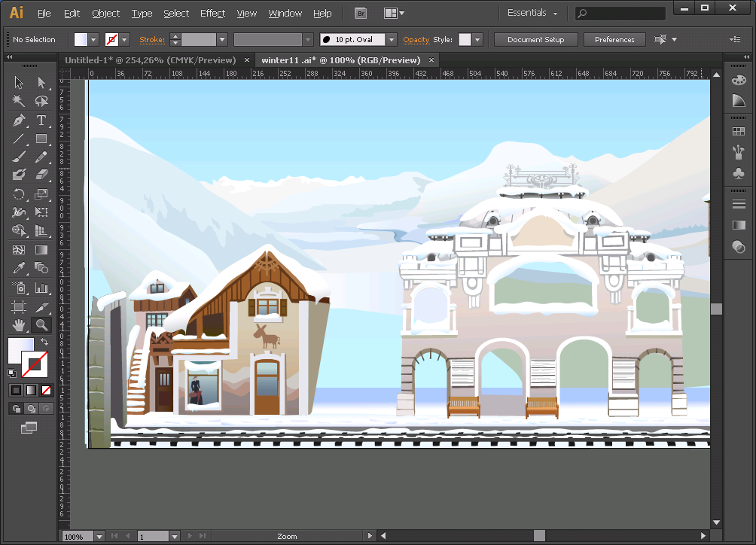The height and width of the screenshot is (545, 756).
Task: Click the Preferences button
Action: click(x=614, y=40)
